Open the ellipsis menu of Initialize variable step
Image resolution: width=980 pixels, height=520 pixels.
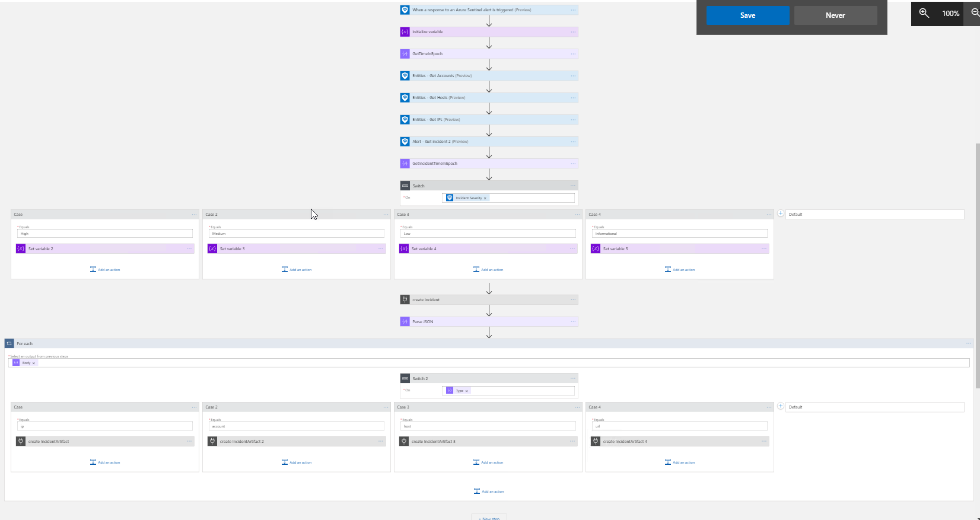(573, 32)
